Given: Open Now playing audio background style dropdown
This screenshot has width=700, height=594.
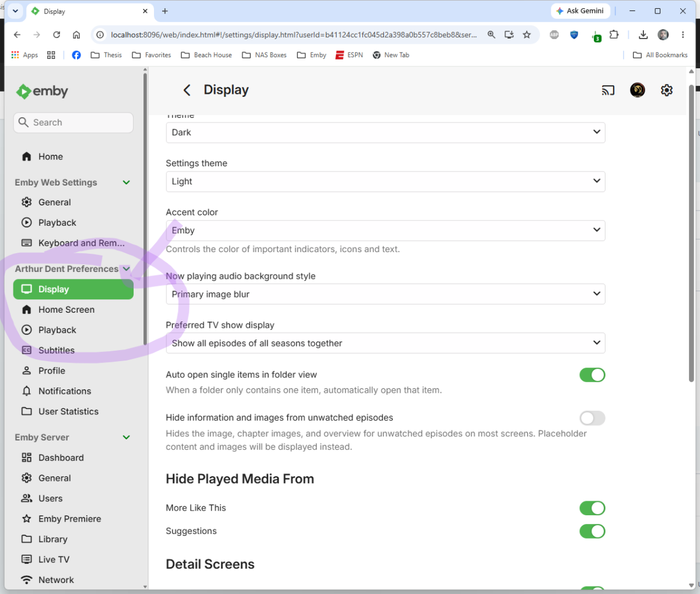Looking at the screenshot, I should pos(386,294).
